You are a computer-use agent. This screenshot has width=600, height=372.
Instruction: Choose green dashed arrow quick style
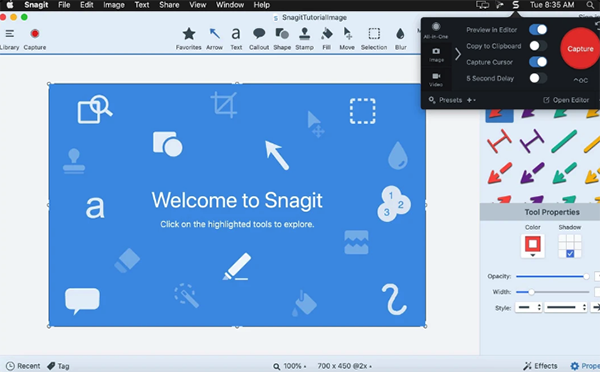pos(564,173)
